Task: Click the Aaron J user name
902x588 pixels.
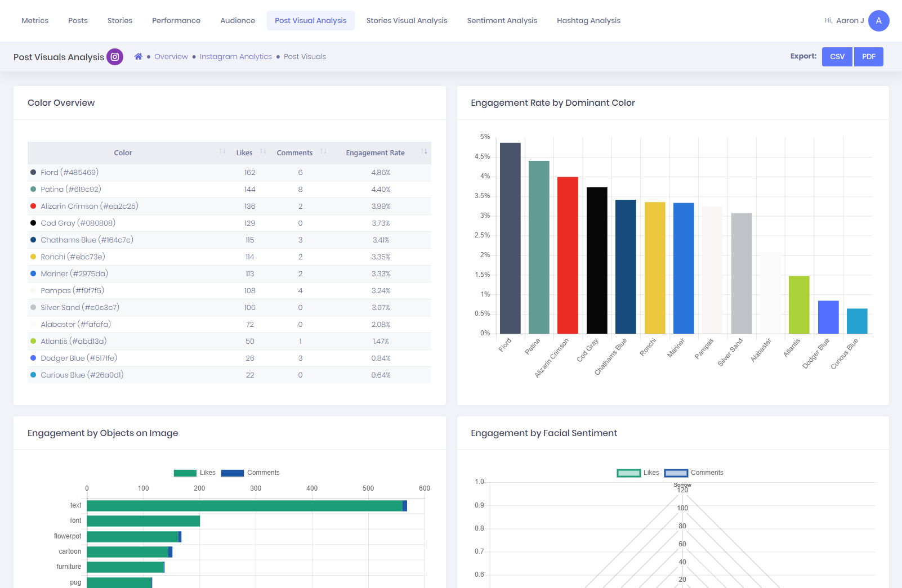Action: 850,21
